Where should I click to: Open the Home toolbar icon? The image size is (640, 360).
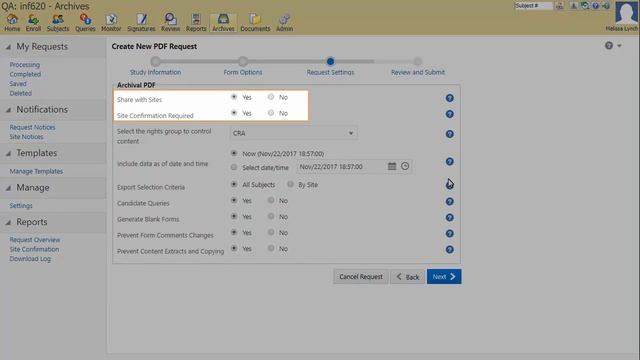coord(12,22)
